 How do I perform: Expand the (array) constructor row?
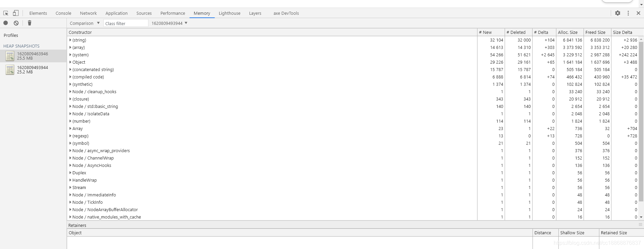pos(70,47)
